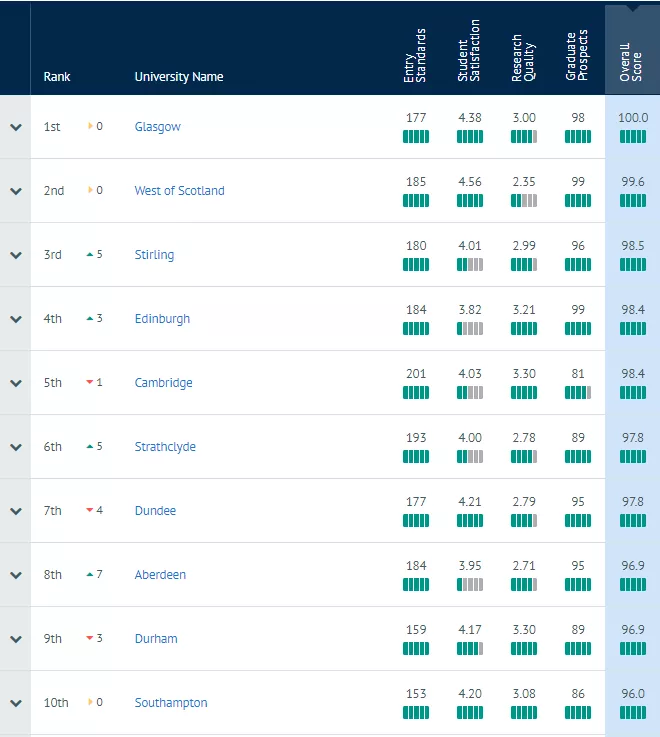Expand the Edinburgh row chevron

[16, 319]
